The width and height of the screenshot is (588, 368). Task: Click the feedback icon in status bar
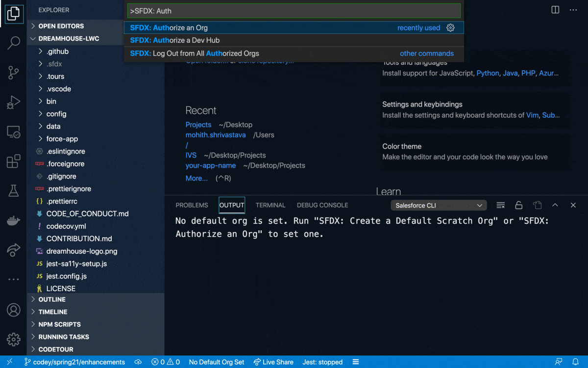point(559,362)
